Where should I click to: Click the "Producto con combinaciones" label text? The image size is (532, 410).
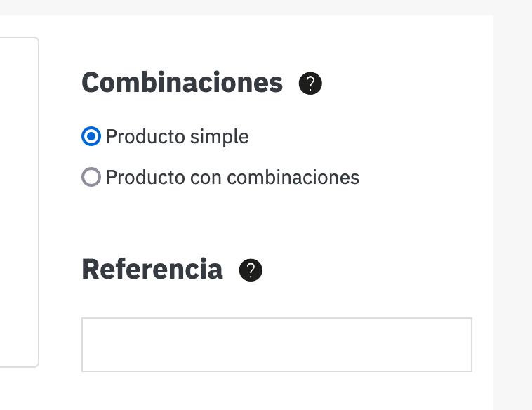[232, 178]
